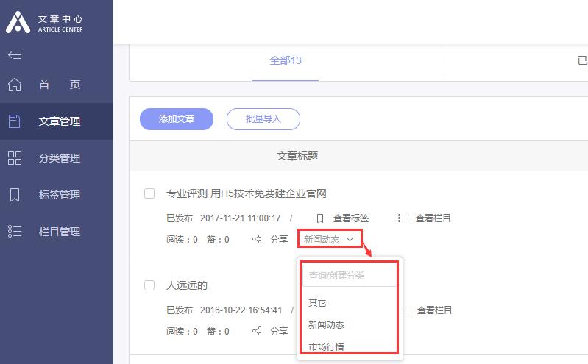Click 已发布 status in 专业评测 row

point(180,218)
